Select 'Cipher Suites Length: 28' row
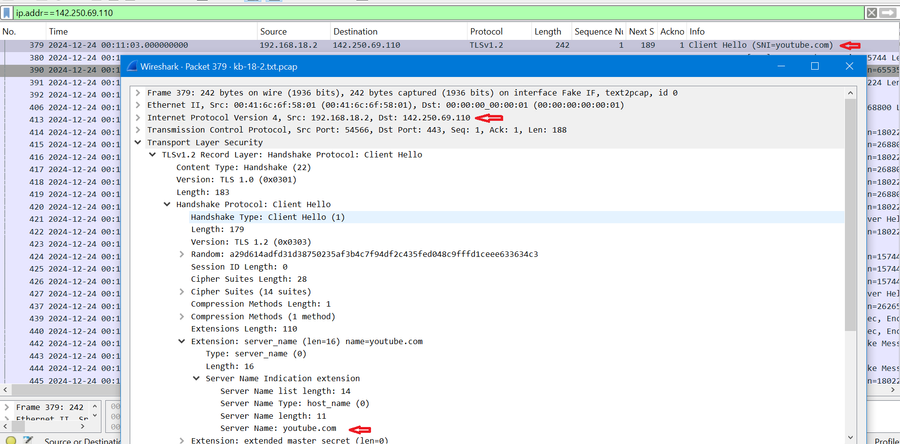The height and width of the screenshot is (444, 900). click(249, 279)
